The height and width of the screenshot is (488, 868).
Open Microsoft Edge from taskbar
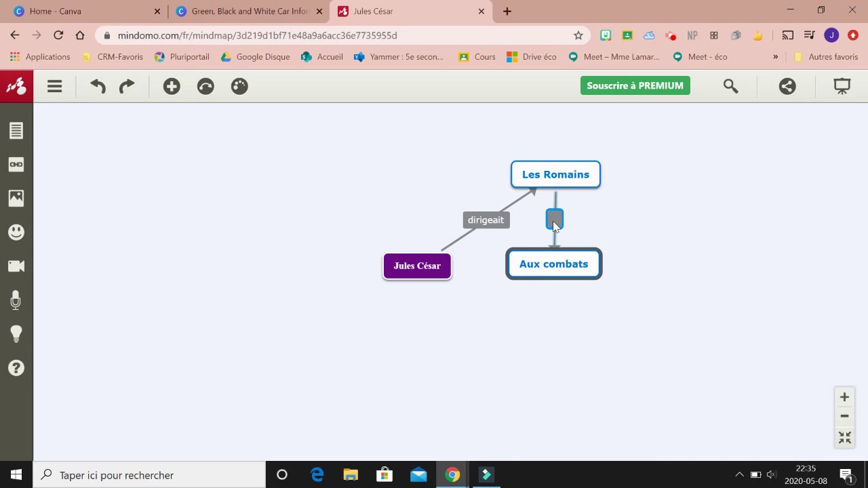pyautogui.click(x=317, y=475)
